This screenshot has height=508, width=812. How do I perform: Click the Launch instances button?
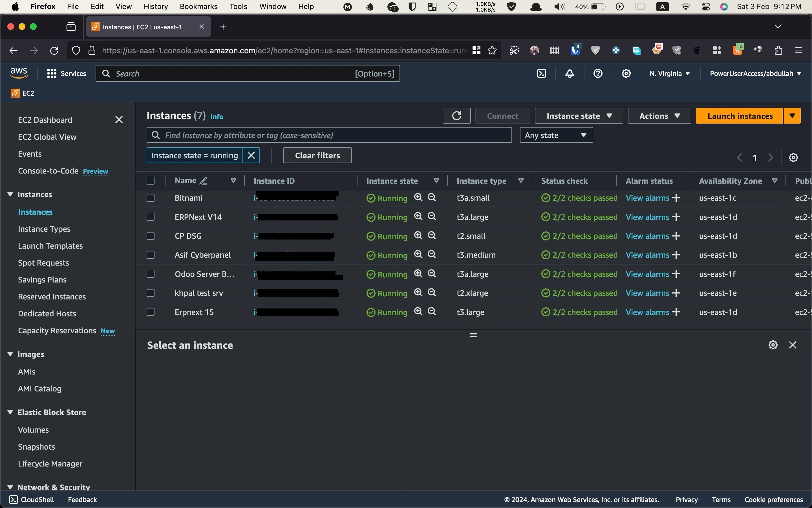point(740,116)
